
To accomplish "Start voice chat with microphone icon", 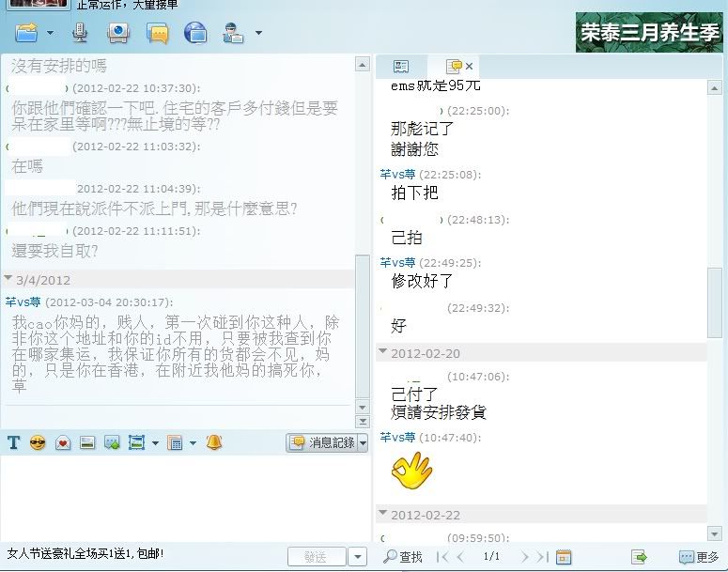I will (81, 34).
